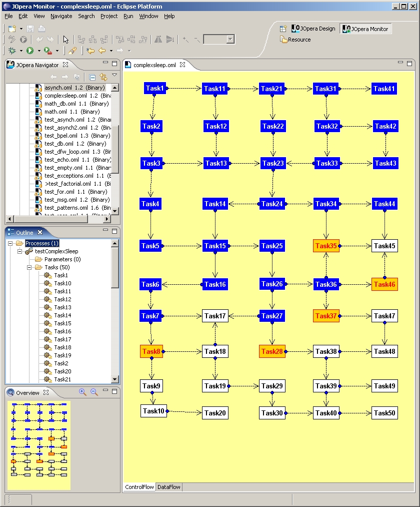Switch to the ControlFlow tab
Viewport: 420px width, 507px height.
tap(139, 487)
